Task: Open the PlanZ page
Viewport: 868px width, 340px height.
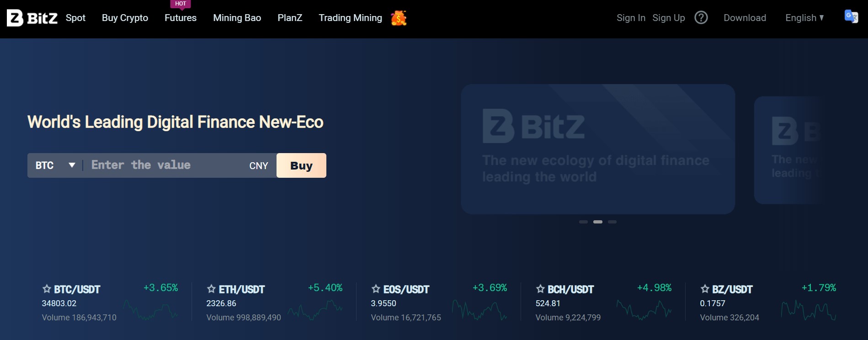Action: [290, 18]
